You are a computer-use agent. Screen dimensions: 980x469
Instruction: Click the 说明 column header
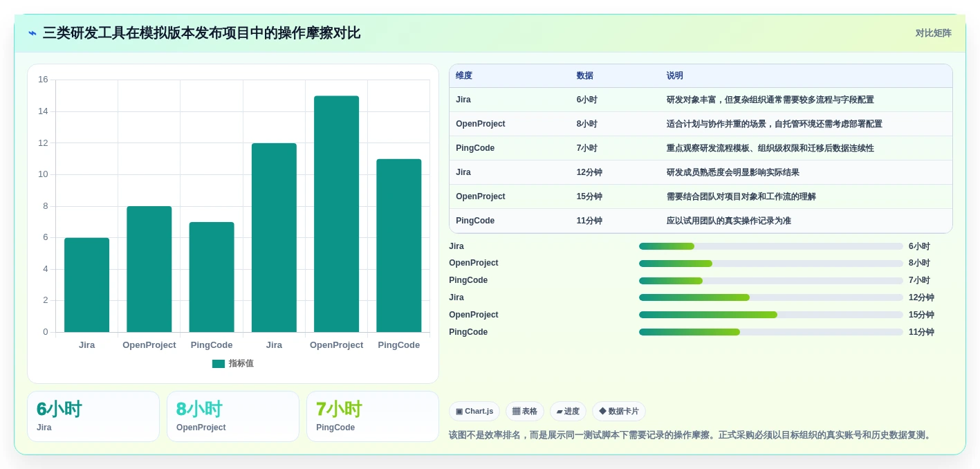[x=674, y=76]
